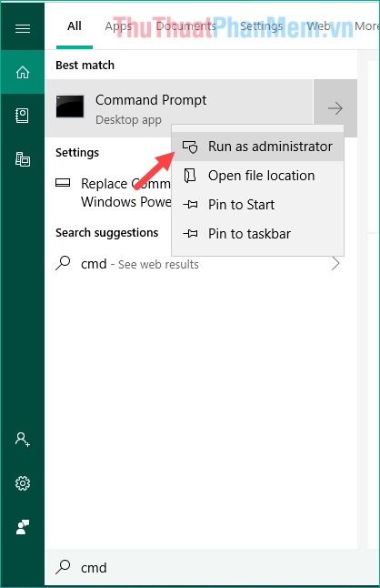380x588 pixels.
Task: Click the Feedback icon in sidebar
Action: tap(23, 527)
